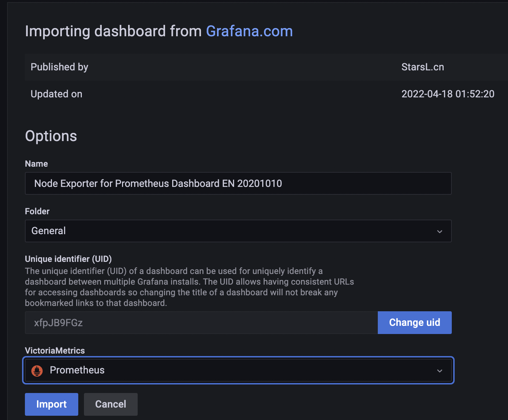Viewport: 508px width, 420px height.
Task: Click the Unique identifier (UID) label
Action: (68, 259)
